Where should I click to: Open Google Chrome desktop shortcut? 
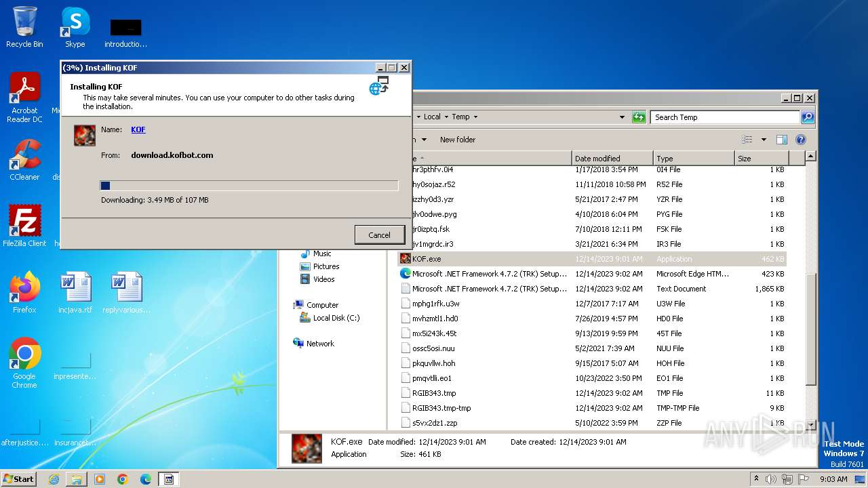click(x=24, y=363)
